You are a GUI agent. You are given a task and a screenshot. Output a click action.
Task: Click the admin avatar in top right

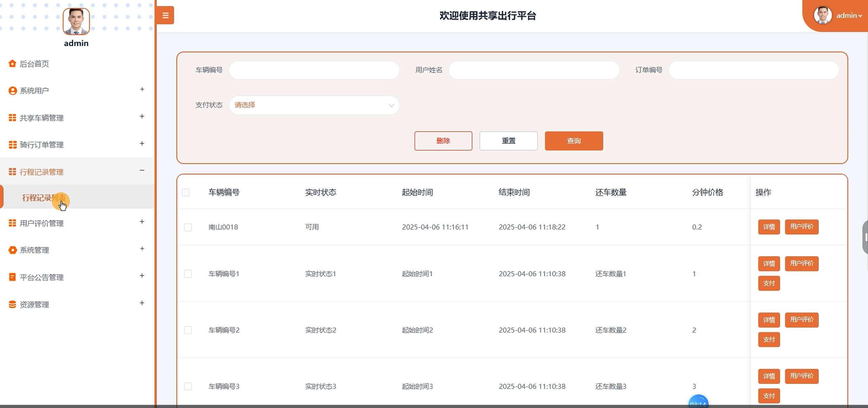coord(822,15)
